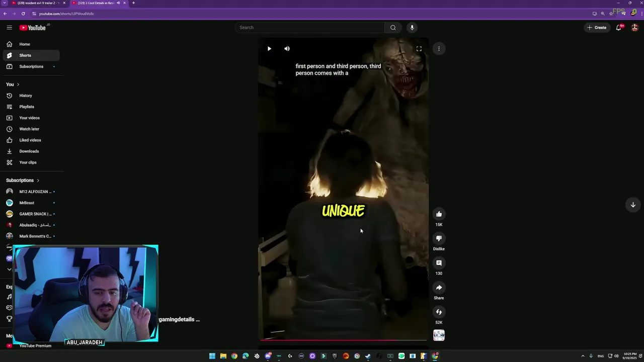Open Liked videos list
This screenshot has width=644, height=362.
coord(31,140)
